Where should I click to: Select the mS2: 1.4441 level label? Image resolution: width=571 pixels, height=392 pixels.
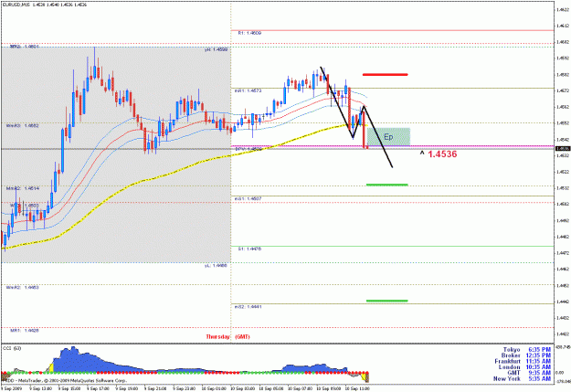tap(248, 307)
